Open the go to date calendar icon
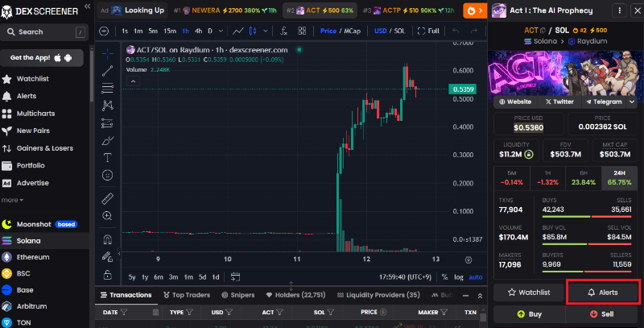644x328 pixels. pos(235,276)
